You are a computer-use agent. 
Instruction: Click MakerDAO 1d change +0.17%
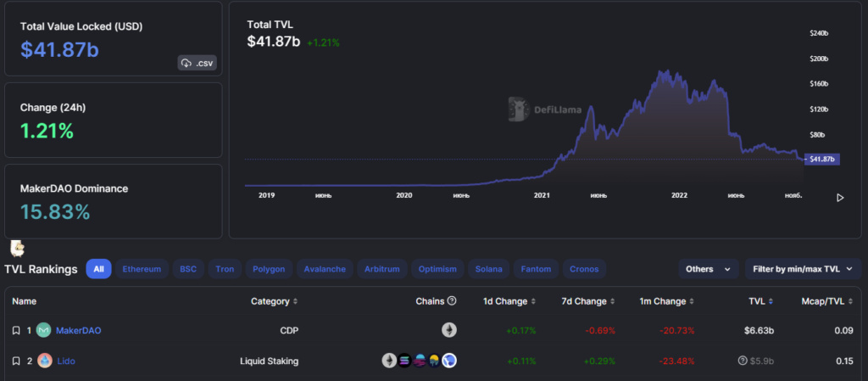[521, 331]
